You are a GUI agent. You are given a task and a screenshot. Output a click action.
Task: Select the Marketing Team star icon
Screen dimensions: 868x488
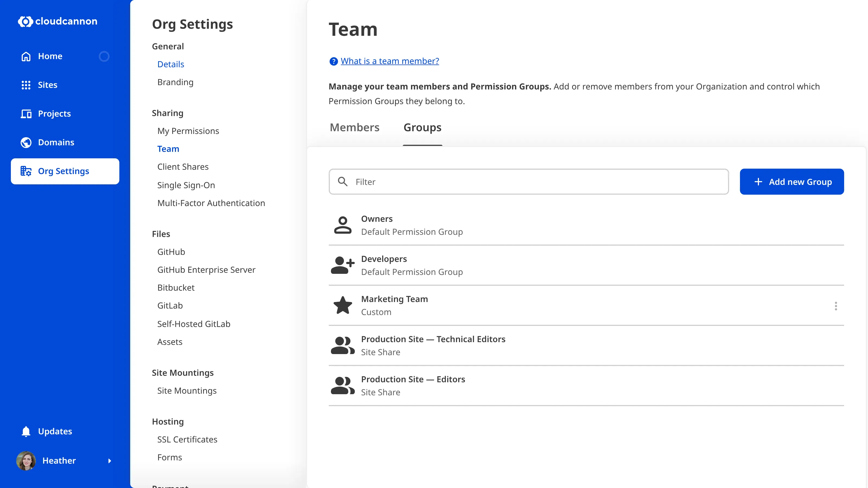pos(343,305)
